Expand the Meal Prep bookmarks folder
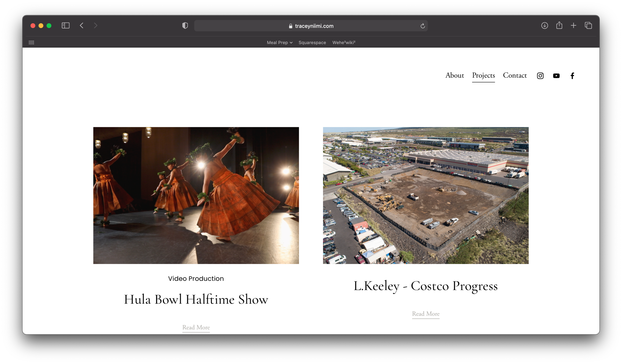Image resolution: width=622 pixels, height=364 pixels. coord(279,42)
